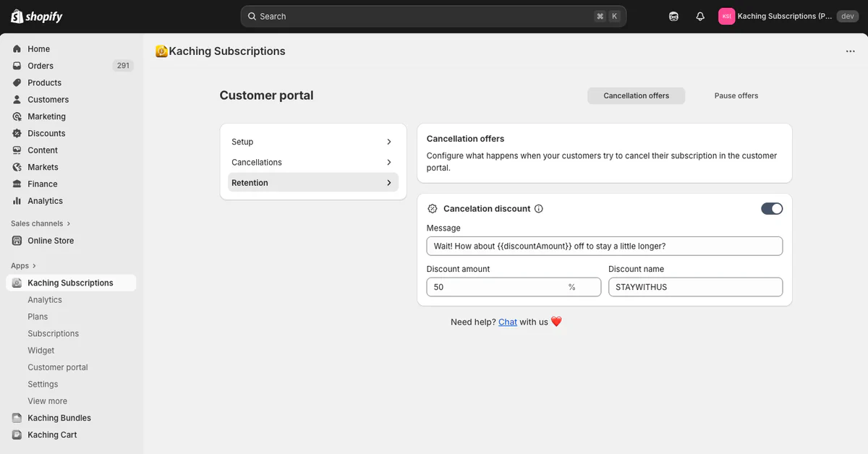Click the Shopify logo
The height and width of the screenshot is (454, 868).
point(37,16)
